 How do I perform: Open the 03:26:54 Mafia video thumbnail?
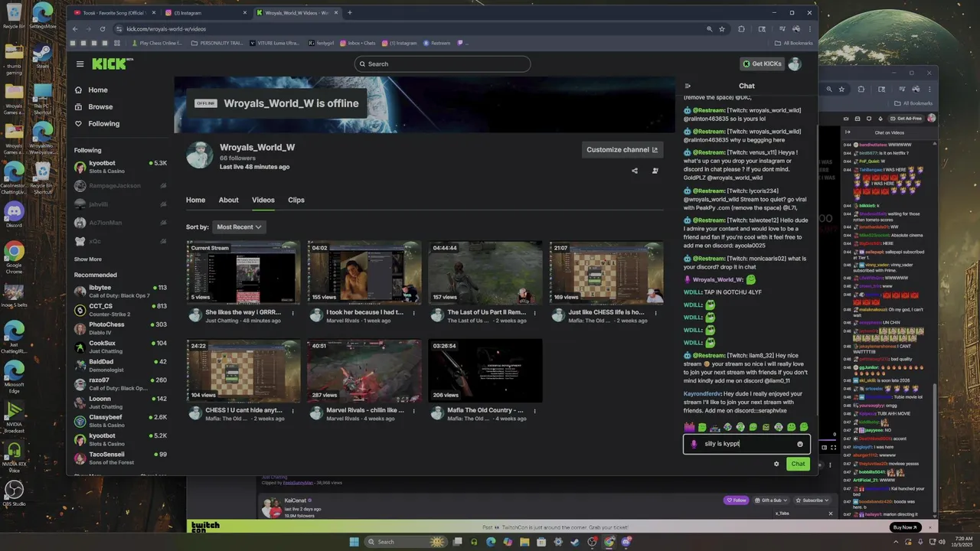coord(485,371)
